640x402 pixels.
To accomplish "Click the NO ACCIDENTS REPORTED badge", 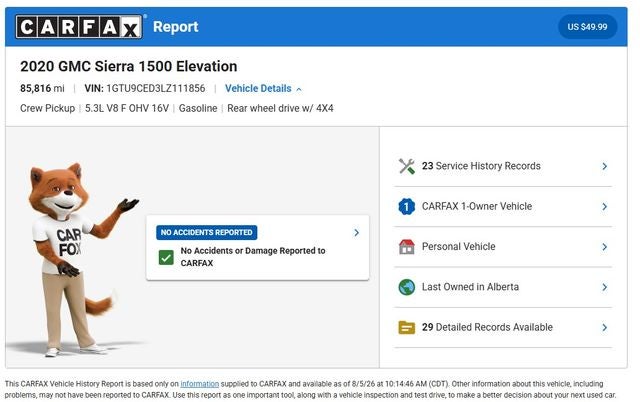I will coord(207,232).
